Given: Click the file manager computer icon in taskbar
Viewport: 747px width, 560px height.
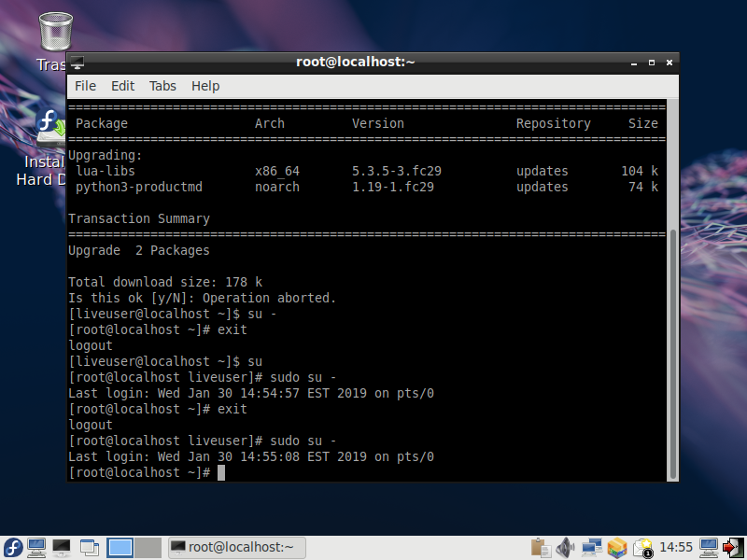Looking at the screenshot, I should point(36,548).
